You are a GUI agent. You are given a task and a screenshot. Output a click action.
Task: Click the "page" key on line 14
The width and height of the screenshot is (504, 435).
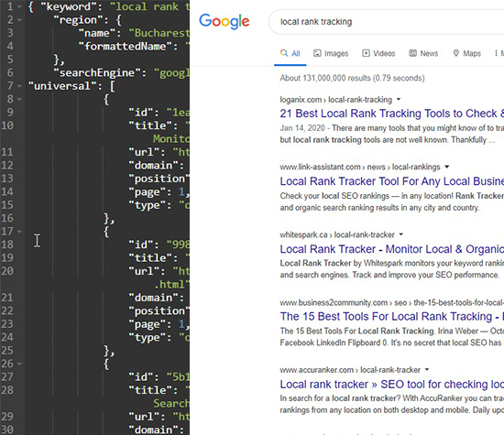tap(148, 191)
